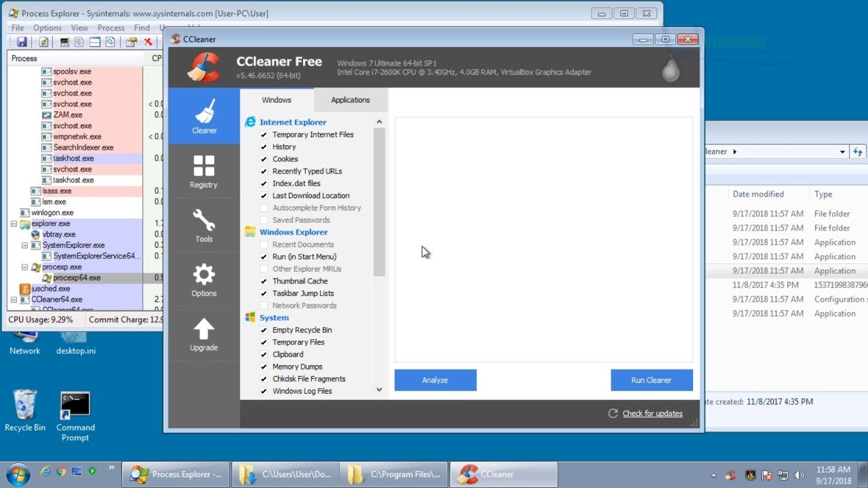Viewport: 868px width, 488px height.
Task: Click the Check for updates link
Action: coord(652,413)
